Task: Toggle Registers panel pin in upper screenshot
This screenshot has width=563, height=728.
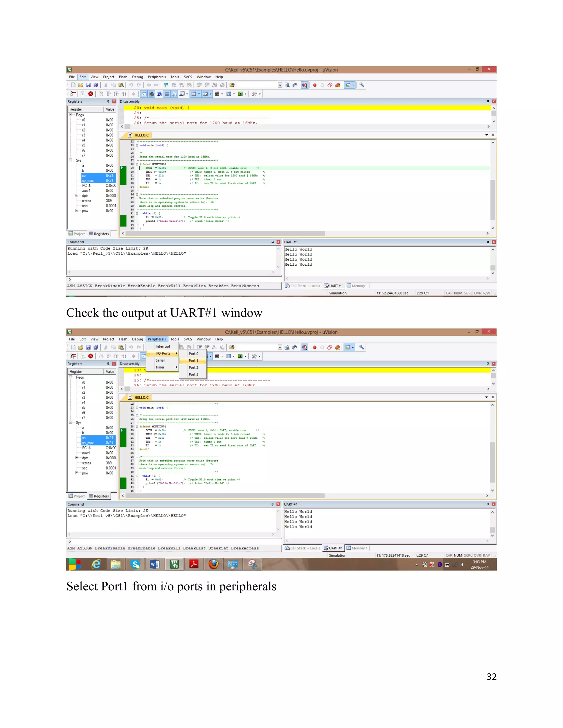Action: 108,101
